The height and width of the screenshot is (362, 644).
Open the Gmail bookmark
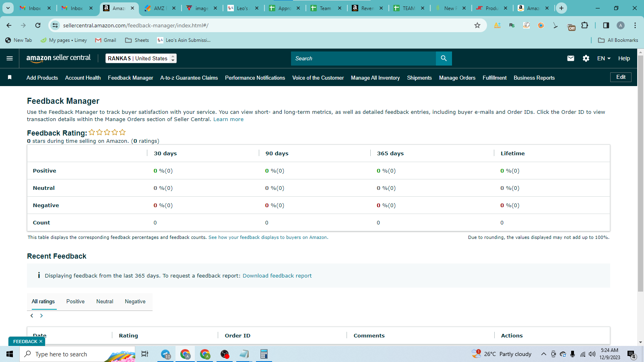[x=105, y=40]
